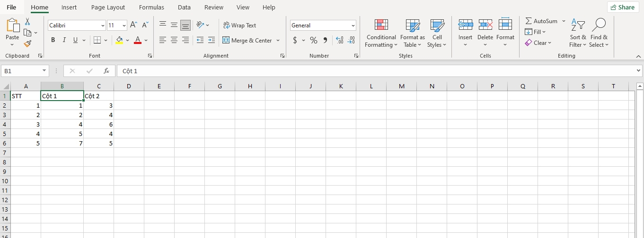
Task: Open the font size 11 combo box
Action: click(117, 25)
